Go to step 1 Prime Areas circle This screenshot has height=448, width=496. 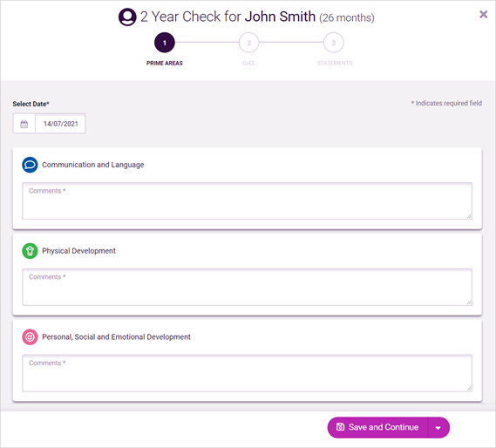pyautogui.click(x=165, y=43)
